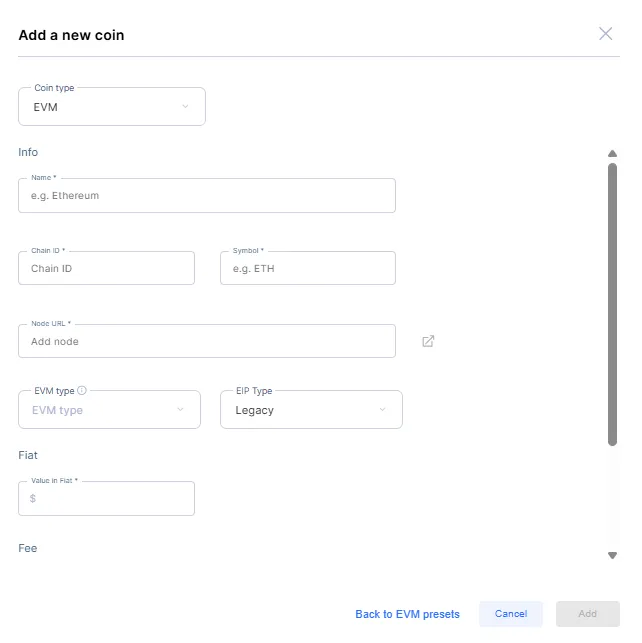Click the vertical scrollbar thumb
Screen dimensions: 642x643
[612, 304]
